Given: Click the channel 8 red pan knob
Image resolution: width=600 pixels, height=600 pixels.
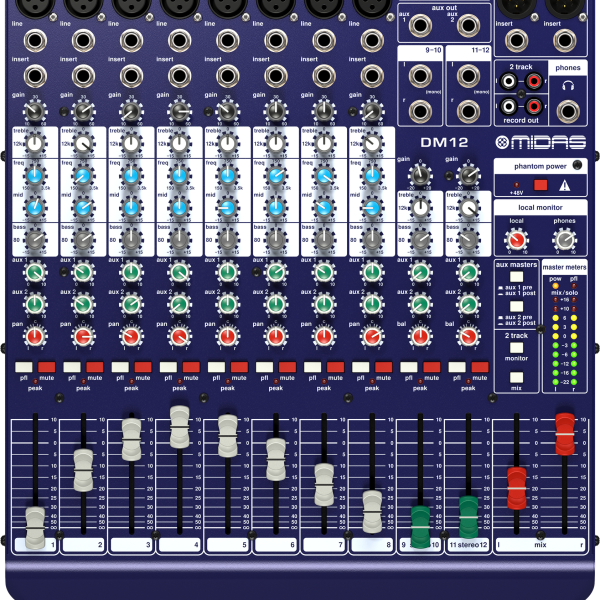Looking at the screenshot, I should pyautogui.click(x=372, y=337).
